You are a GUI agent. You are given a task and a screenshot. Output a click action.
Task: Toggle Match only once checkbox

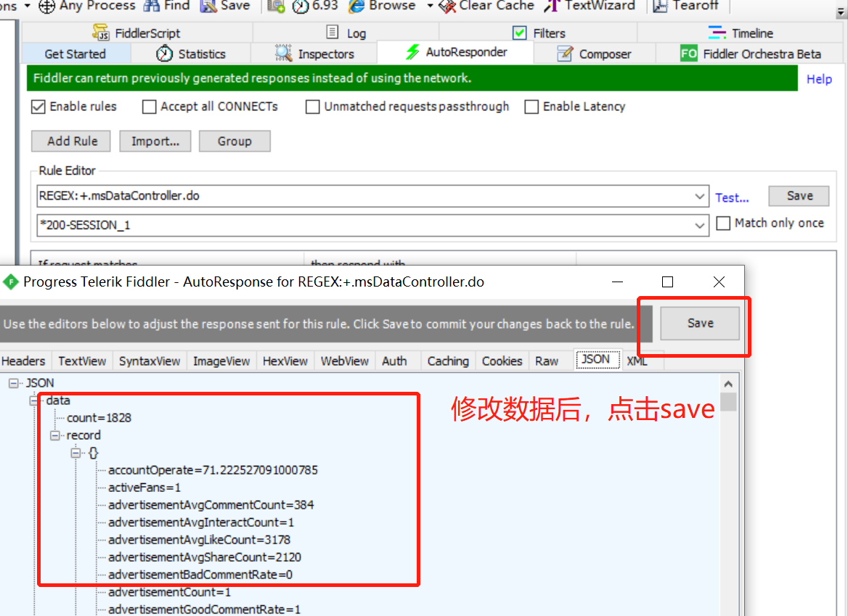723,223
